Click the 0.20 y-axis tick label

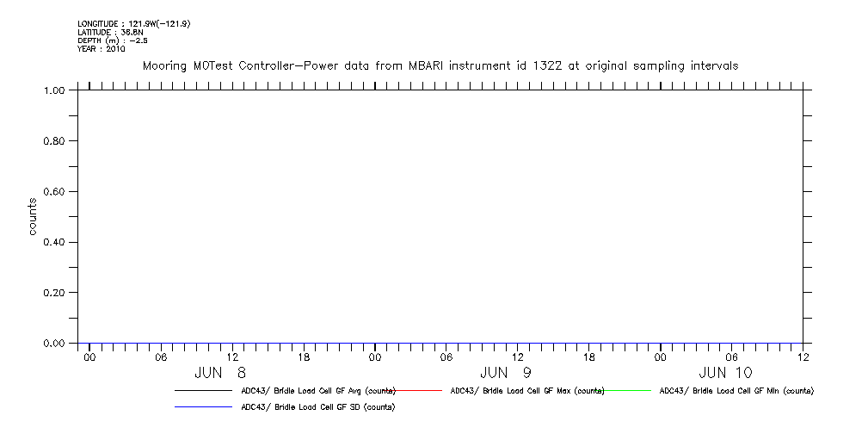tap(55, 293)
